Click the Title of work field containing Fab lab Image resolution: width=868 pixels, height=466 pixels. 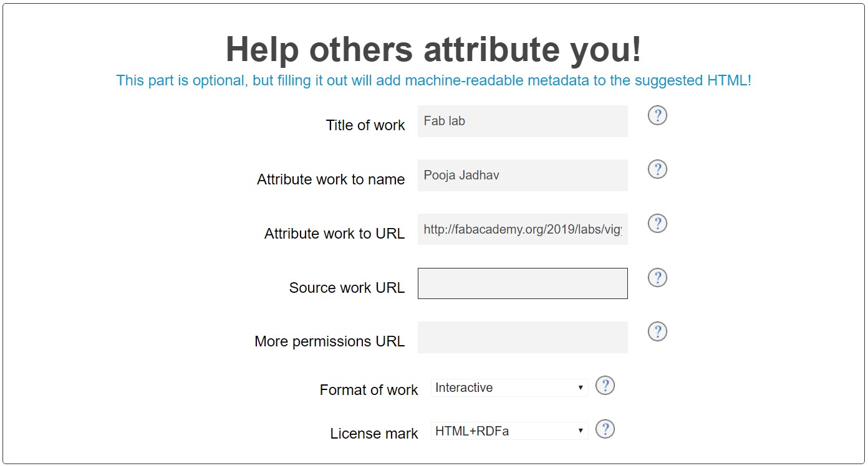522,121
